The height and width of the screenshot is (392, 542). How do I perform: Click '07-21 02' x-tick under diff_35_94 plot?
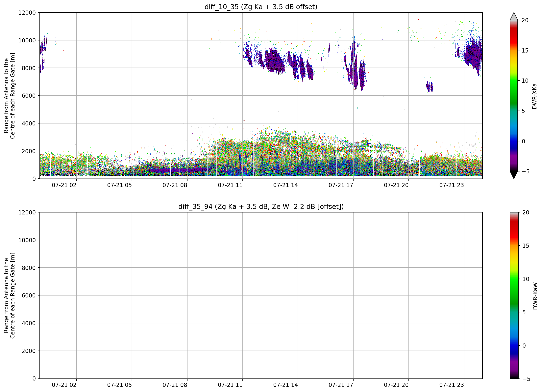click(x=64, y=385)
